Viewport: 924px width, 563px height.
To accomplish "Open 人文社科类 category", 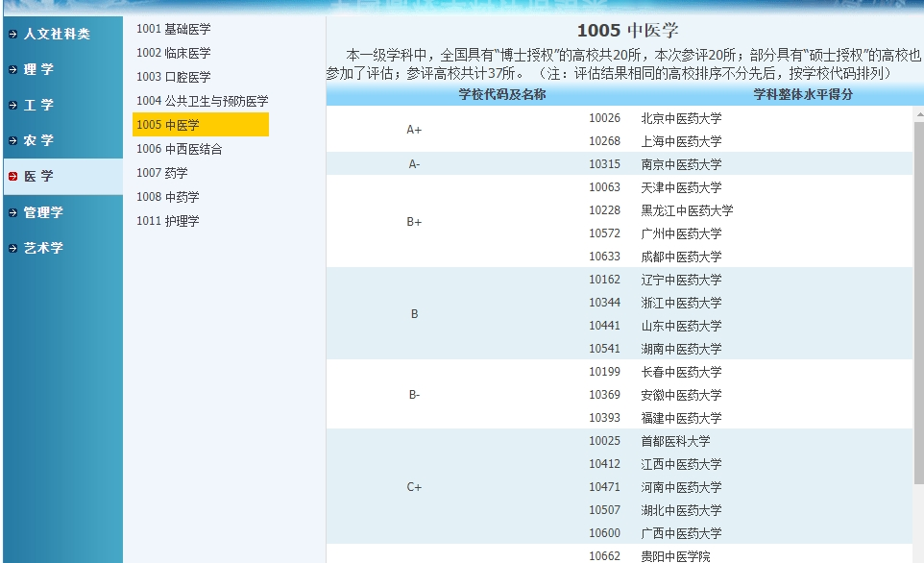I will [x=57, y=35].
